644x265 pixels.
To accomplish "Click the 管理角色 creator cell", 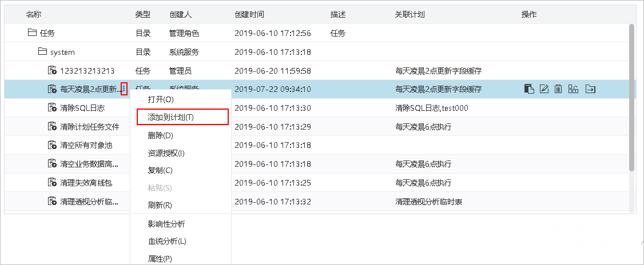I will (184, 33).
